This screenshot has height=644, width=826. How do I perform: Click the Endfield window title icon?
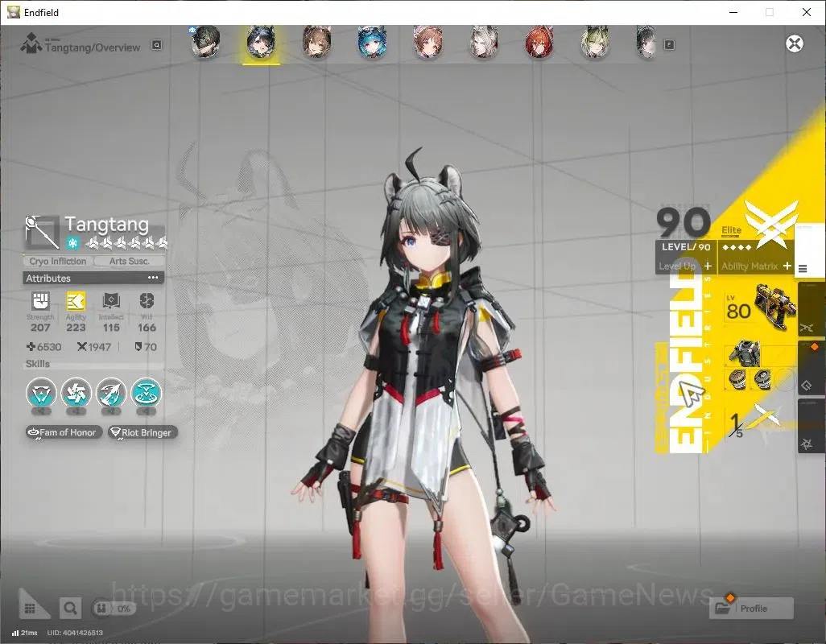(13, 12)
